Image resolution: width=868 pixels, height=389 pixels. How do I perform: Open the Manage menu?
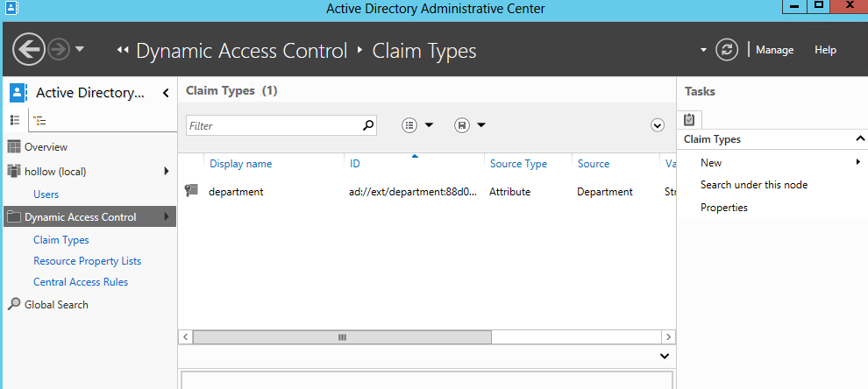click(x=774, y=50)
